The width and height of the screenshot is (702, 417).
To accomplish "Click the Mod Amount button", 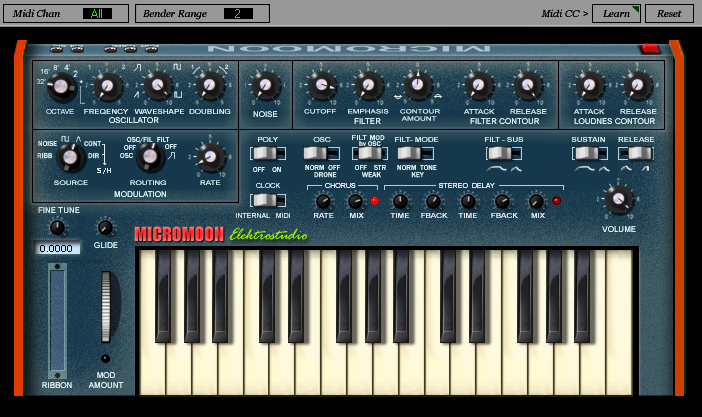I will (x=105, y=358).
